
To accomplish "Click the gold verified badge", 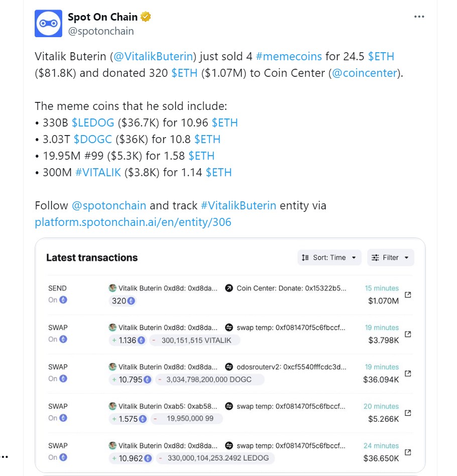I will pos(146,17).
